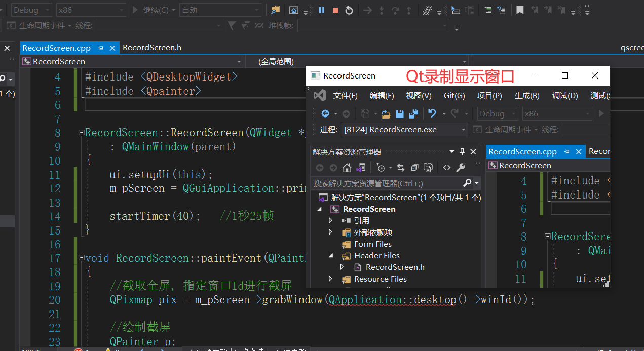Open 堆栈帧 combo box
This screenshot has width=644, height=351.
pyautogui.click(x=373, y=25)
